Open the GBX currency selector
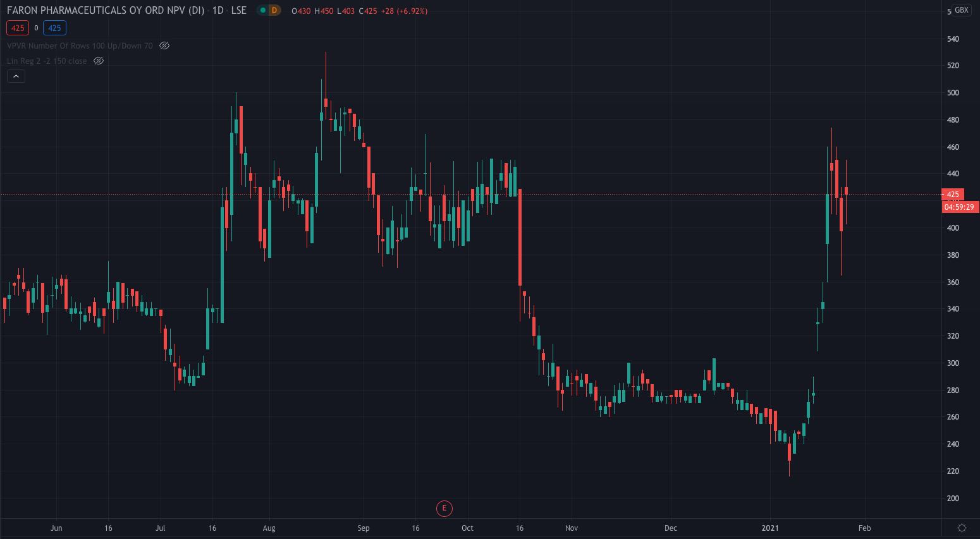This screenshot has width=980, height=539. 962,10
